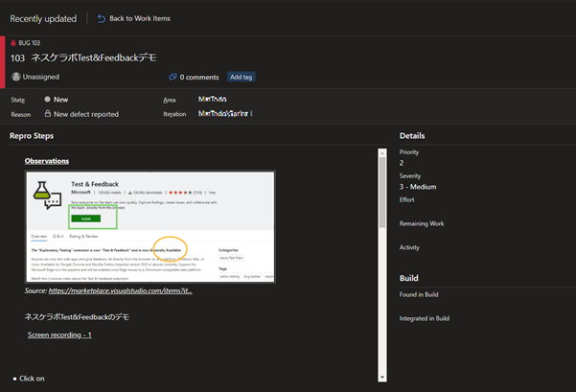Set the Priority field value 2
This screenshot has height=392, width=576.
click(x=402, y=163)
